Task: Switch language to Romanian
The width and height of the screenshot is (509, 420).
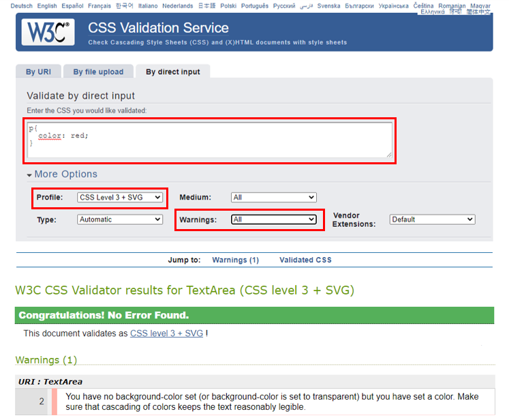Action: pos(452,5)
